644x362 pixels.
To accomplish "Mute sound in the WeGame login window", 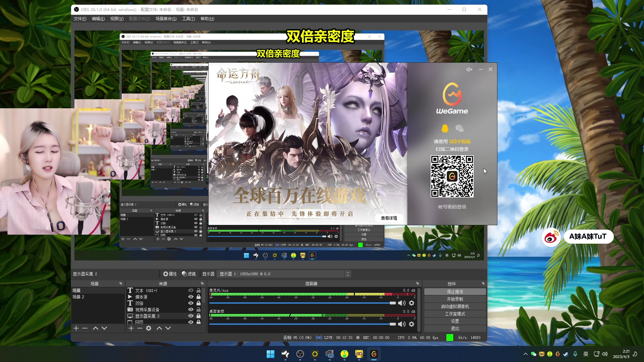I will pos(469,69).
